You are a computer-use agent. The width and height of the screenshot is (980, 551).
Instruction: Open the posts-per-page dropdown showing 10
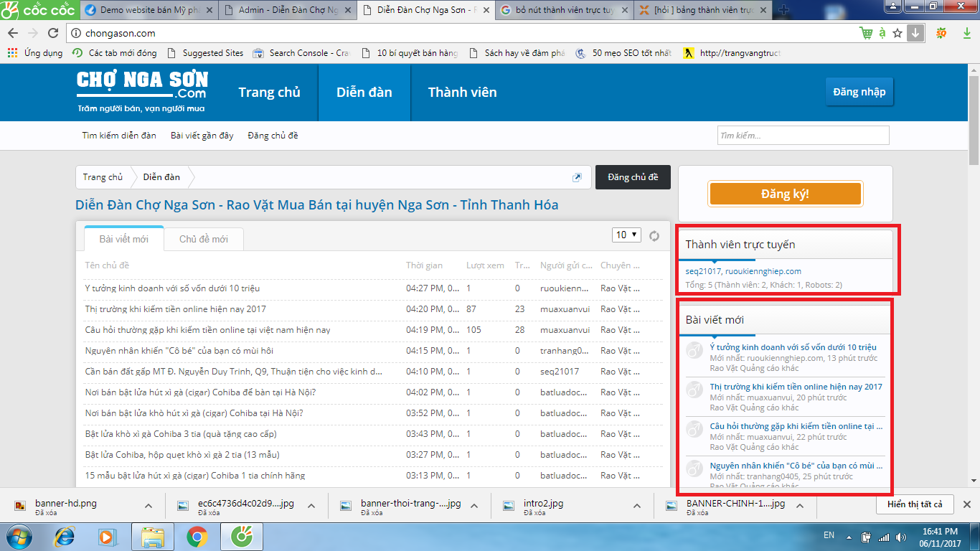pos(626,235)
